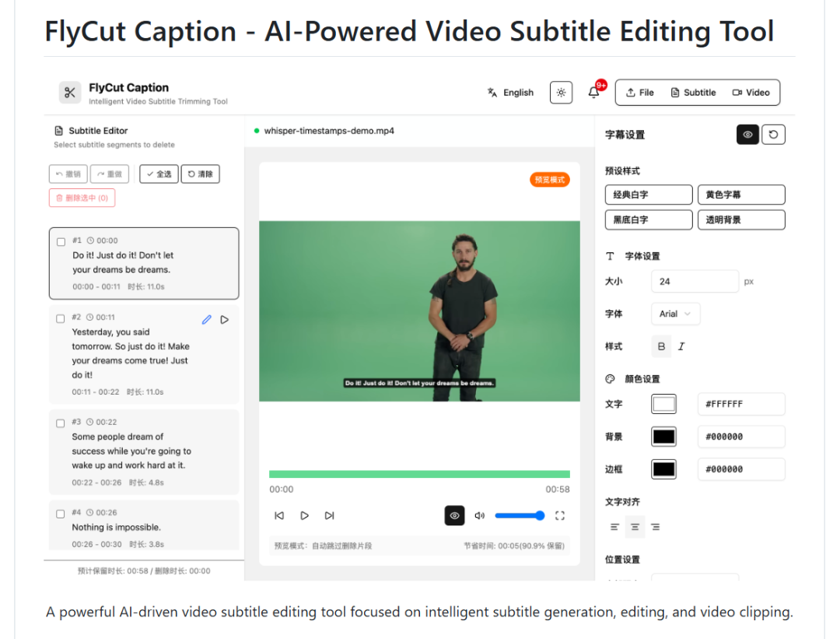The image size is (840, 639).
Task: Open the Subtitle menu
Action: pyautogui.click(x=693, y=93)
